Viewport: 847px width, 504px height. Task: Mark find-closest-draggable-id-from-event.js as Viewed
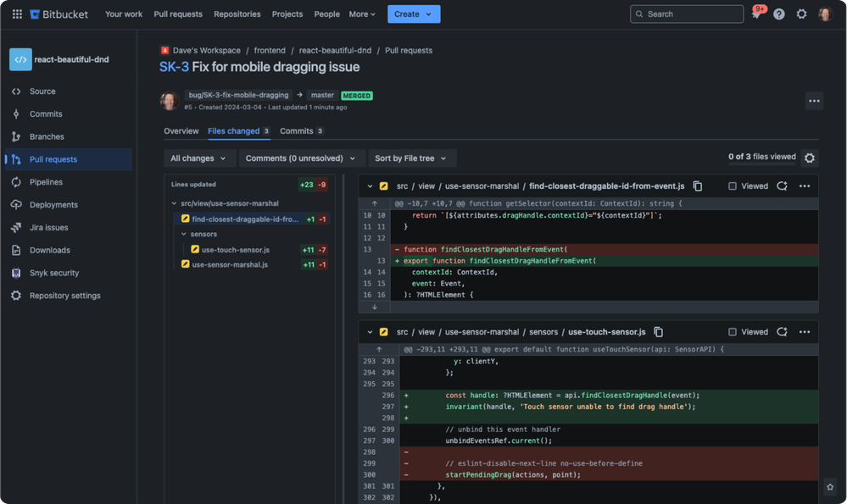pos(732,186)
